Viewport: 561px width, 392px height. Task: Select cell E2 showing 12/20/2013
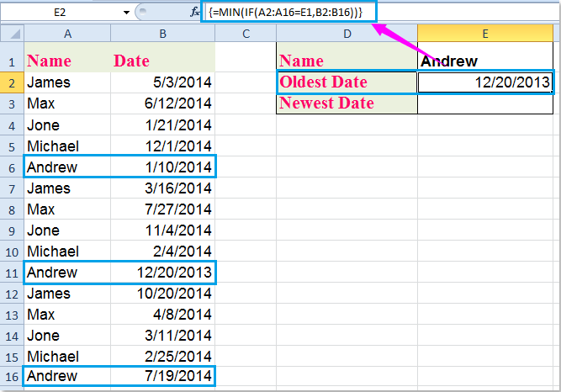pyautogui.click(x=486, y=82)
